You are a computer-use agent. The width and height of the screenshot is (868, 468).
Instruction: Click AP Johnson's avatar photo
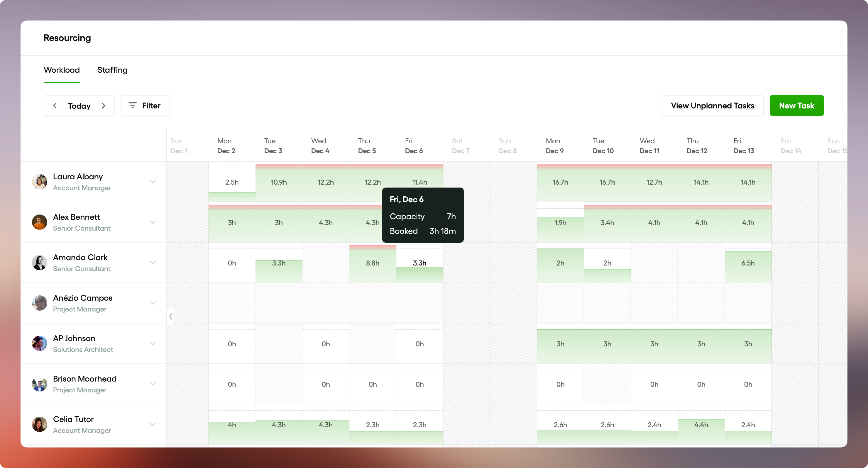coord(39,343)
